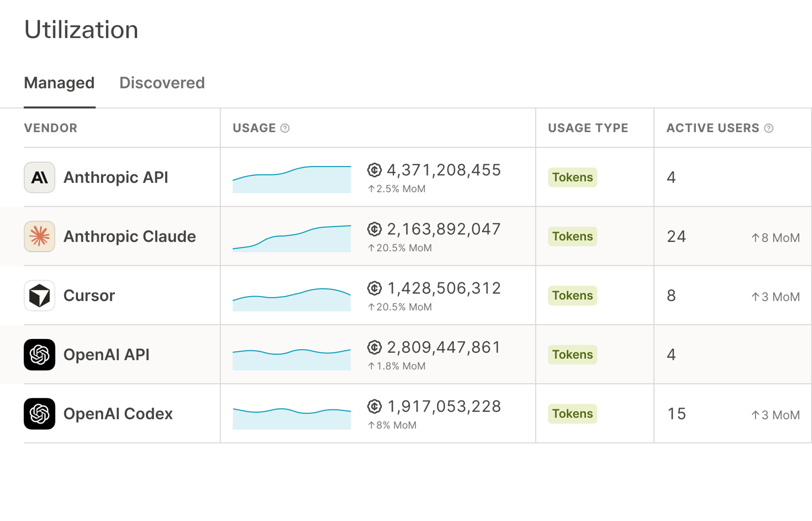The image size is (812, 521).
Task: Click the OpenAI API usage sparkline chart
Action: 292,359
